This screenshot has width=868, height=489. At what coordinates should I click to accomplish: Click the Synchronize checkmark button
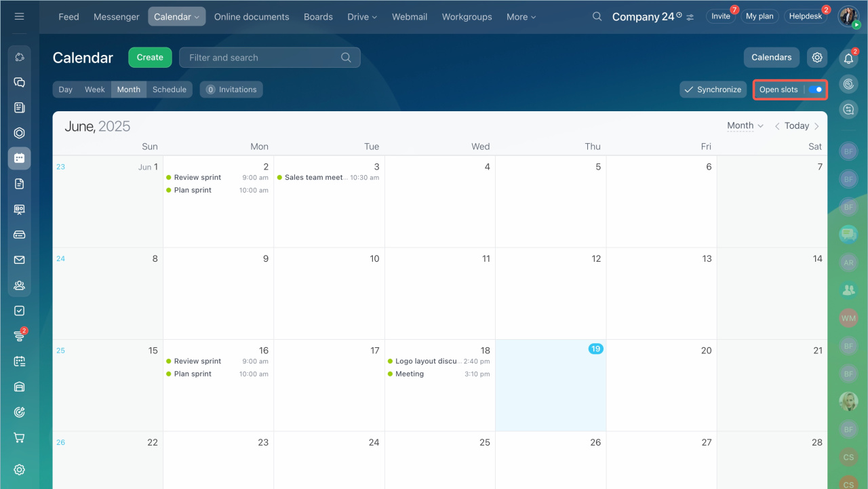(713, 90)
